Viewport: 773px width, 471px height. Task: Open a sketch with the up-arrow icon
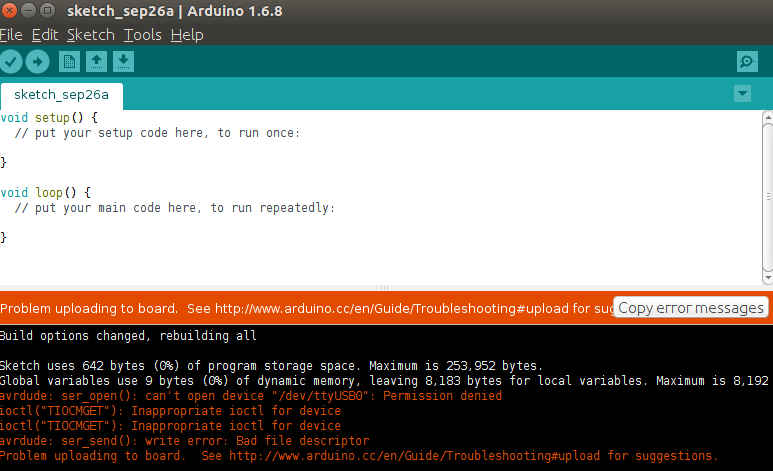click(96, 62)
